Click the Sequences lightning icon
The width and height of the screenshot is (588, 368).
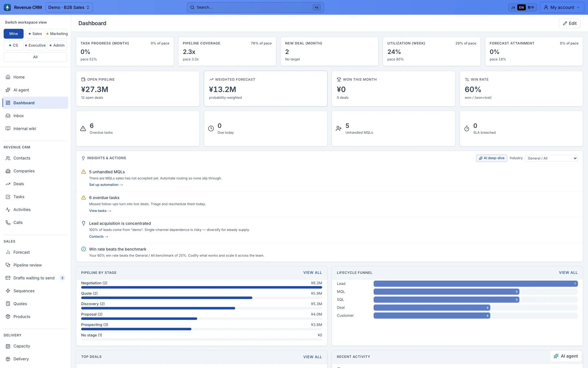coord(8,291)
